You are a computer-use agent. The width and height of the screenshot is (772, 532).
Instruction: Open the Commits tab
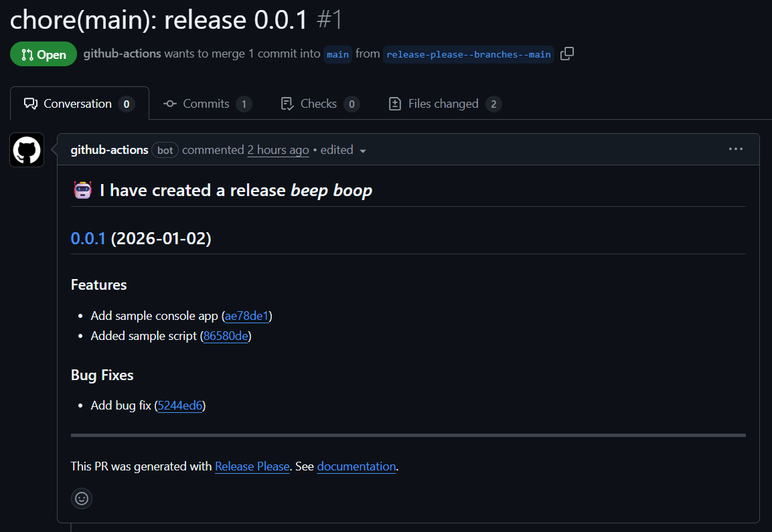tap(207, 104)
